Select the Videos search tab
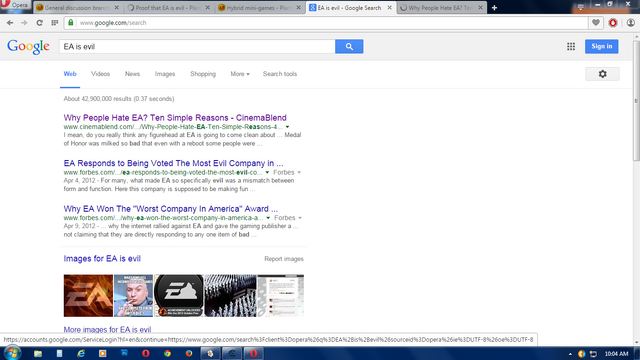Viewport: 640px width, 360px height. coord(100,74)
